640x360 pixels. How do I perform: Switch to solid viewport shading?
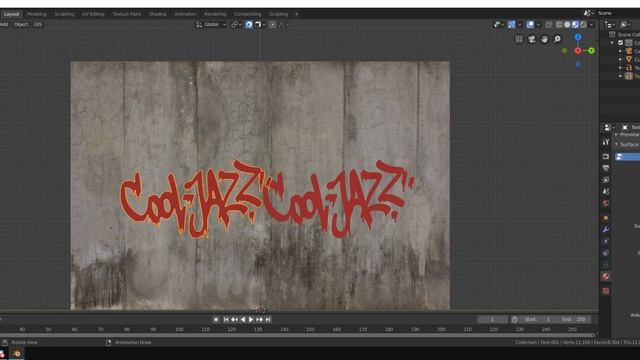point(567,25)
